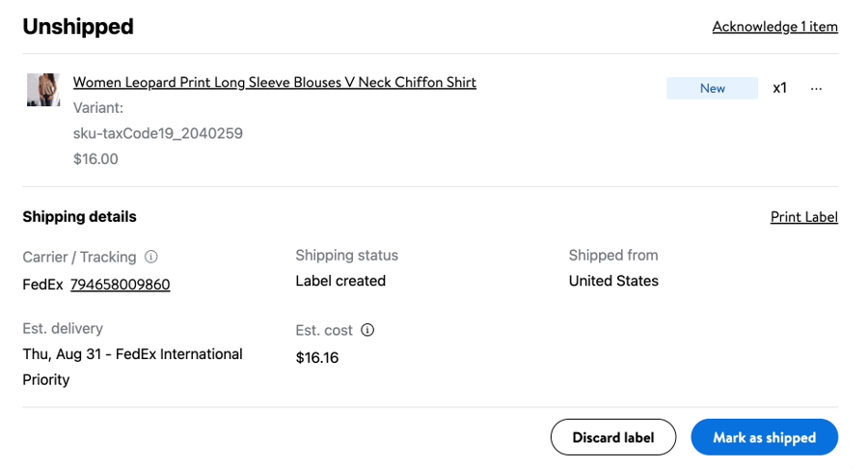This screenshot has width=868, height=469.
Task: Click the Unshipped heading
Action: [78, 27]
